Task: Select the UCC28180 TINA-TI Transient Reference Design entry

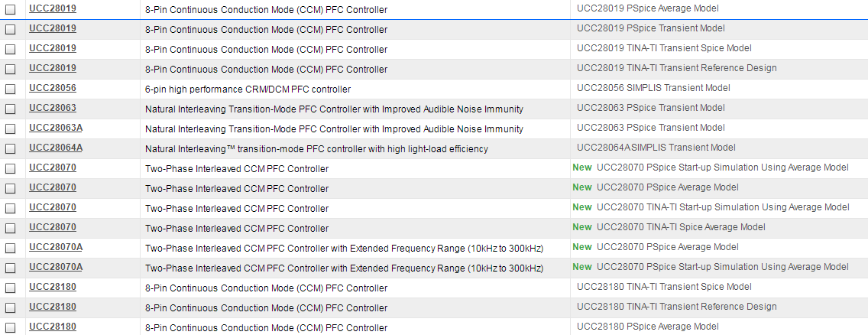Action: pos(676,307)
